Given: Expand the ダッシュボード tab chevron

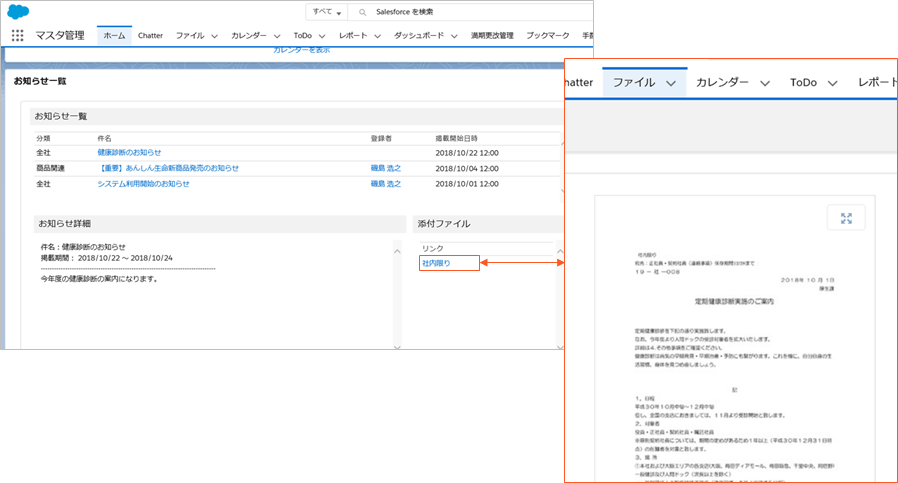Looking at the screenshot, I should coord(454,36).
